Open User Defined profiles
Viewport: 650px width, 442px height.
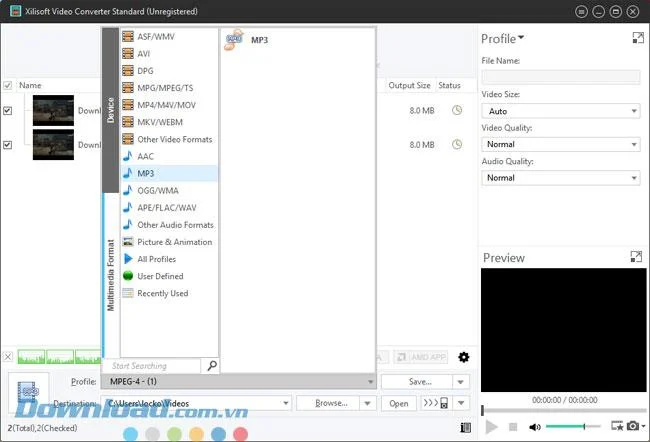(x=169, y=276)
